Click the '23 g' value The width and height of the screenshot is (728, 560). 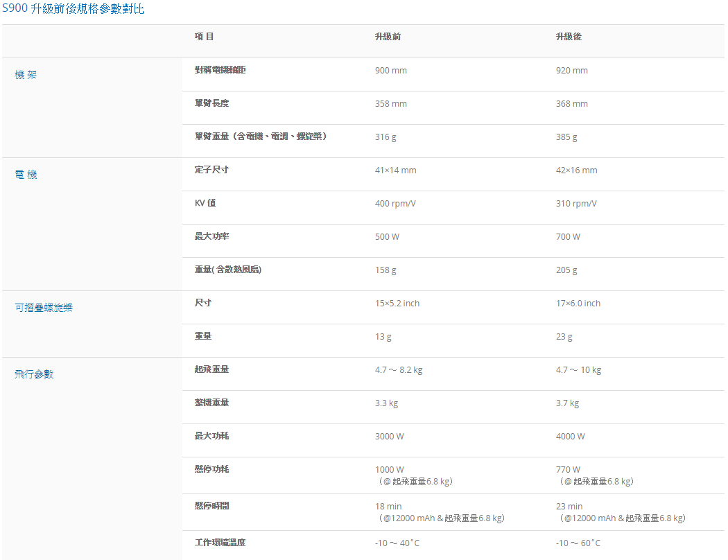point(564,337)
